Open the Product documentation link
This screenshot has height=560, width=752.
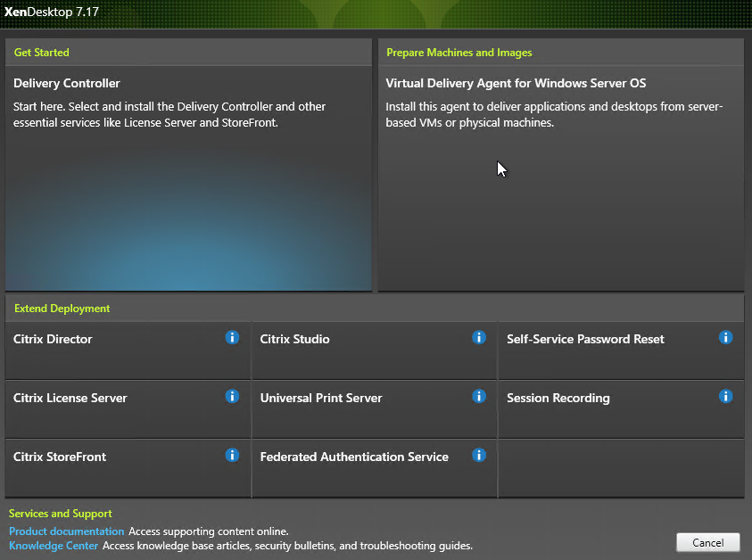(67, 531)
